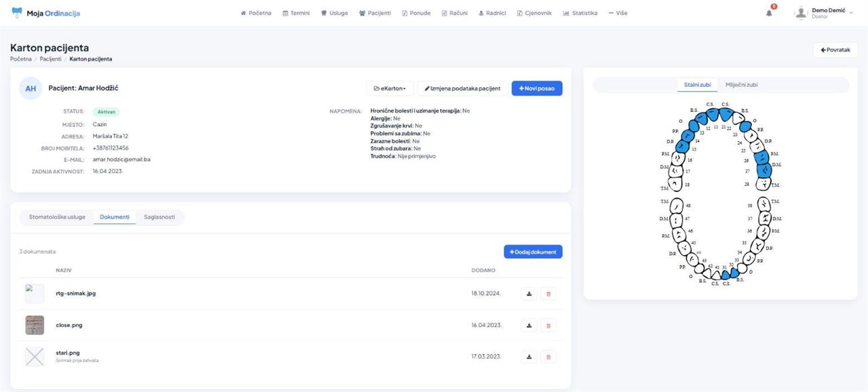Open Ponude in the navigation bar

pos(416,13)
